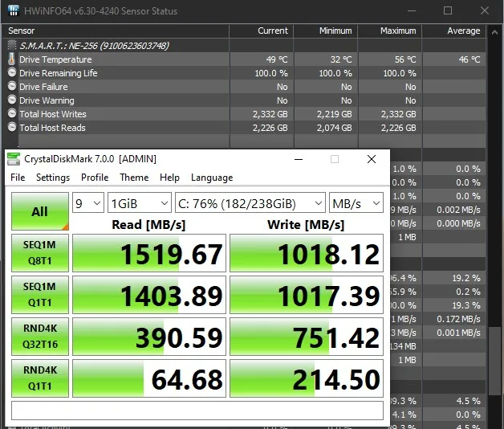Viewport: 504px width, 429px height.
Task: Select the Drive Warning row label
Action: coord(47,100)
